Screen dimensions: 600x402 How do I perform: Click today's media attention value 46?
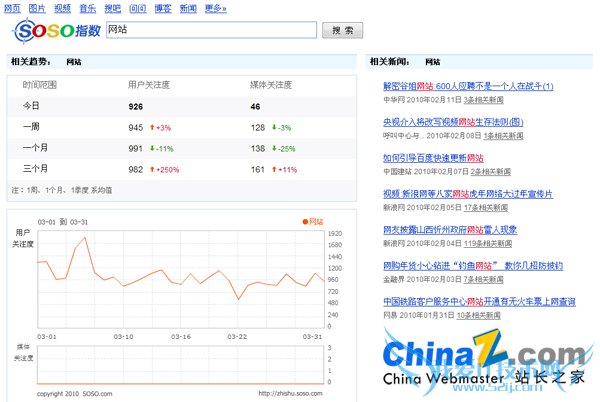pos(255,107)
